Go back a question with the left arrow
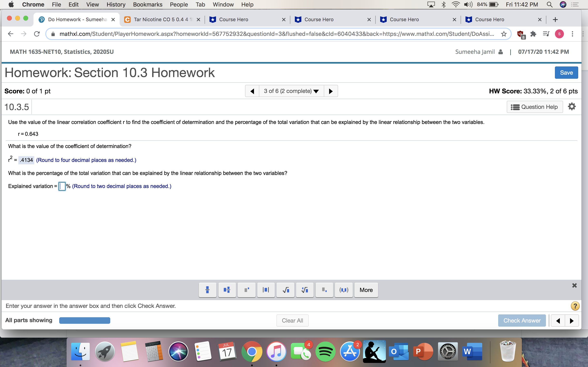Viewport: 588px width, 367px height. pyautogui.click(x=252, y=91)
